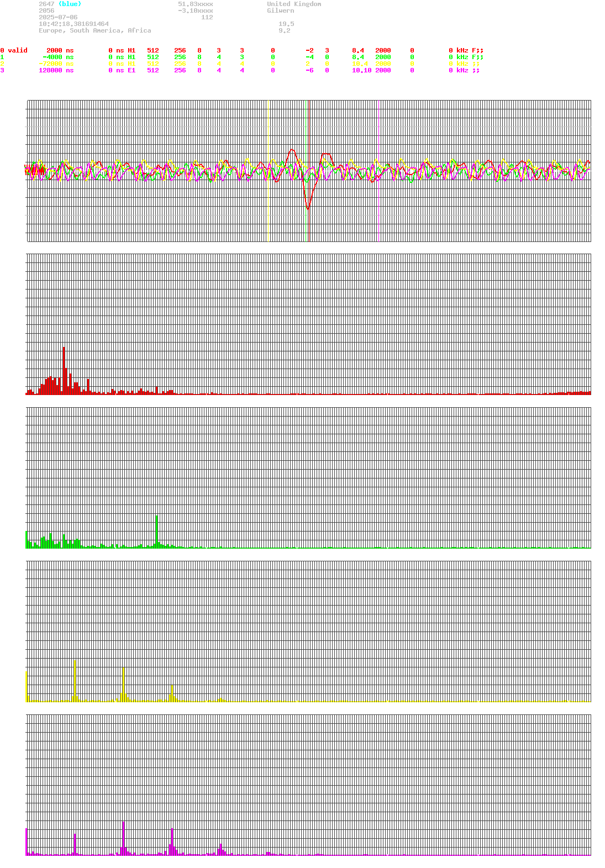
Task: Select the date "2025-07-06"
Action: pos(58,17)
